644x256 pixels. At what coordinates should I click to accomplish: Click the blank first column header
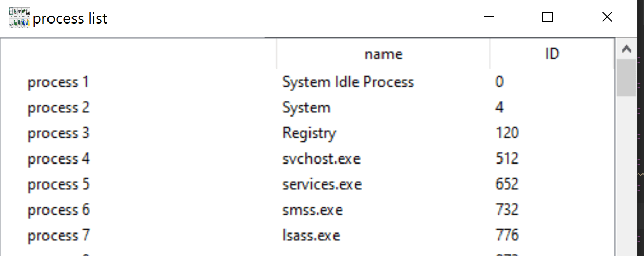coord(138,54)
